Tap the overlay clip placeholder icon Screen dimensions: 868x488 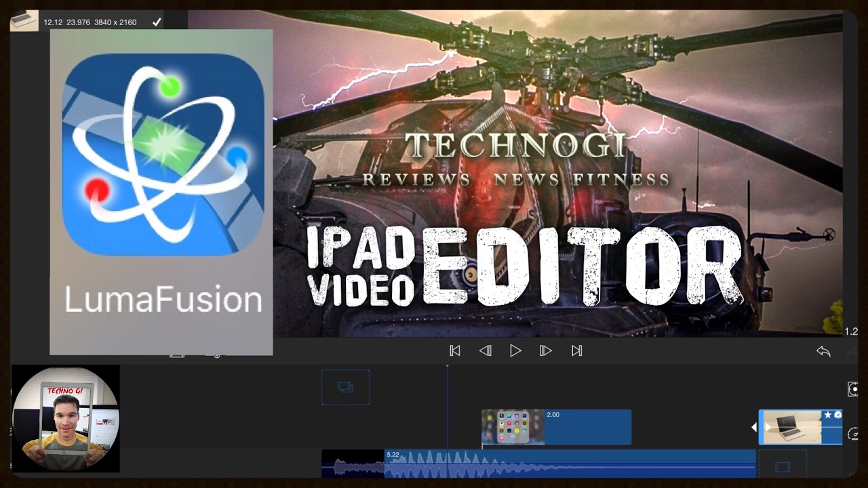coord(345,388)
